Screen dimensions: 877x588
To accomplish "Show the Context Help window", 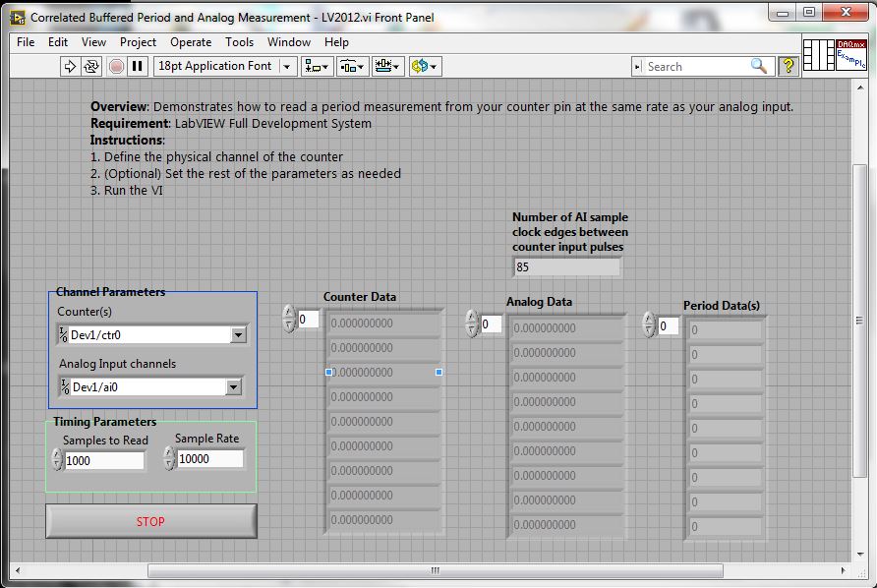I will pos(789,66).
